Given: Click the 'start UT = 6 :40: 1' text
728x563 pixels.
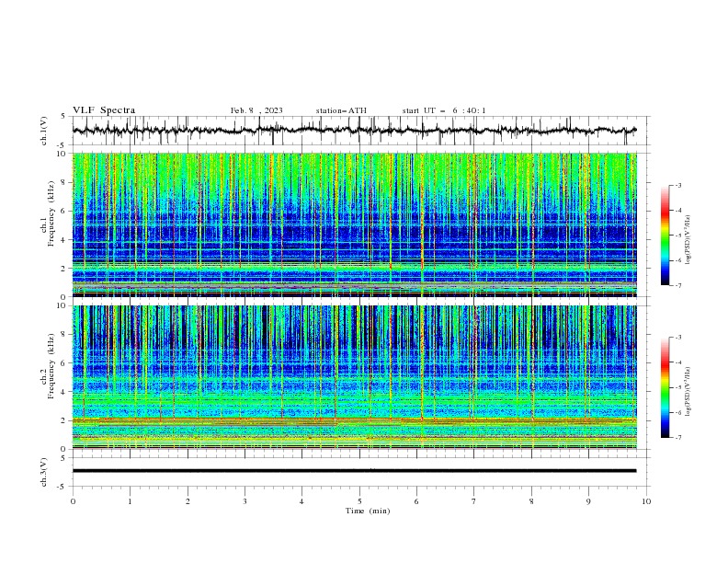Looking at the screenshot, I should [444, 110].
